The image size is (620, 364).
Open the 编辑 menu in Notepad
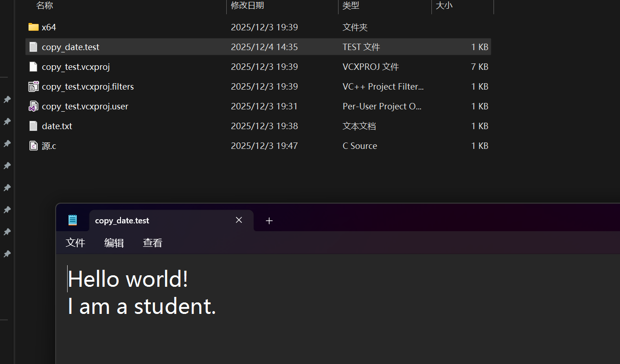coord(114,243)
